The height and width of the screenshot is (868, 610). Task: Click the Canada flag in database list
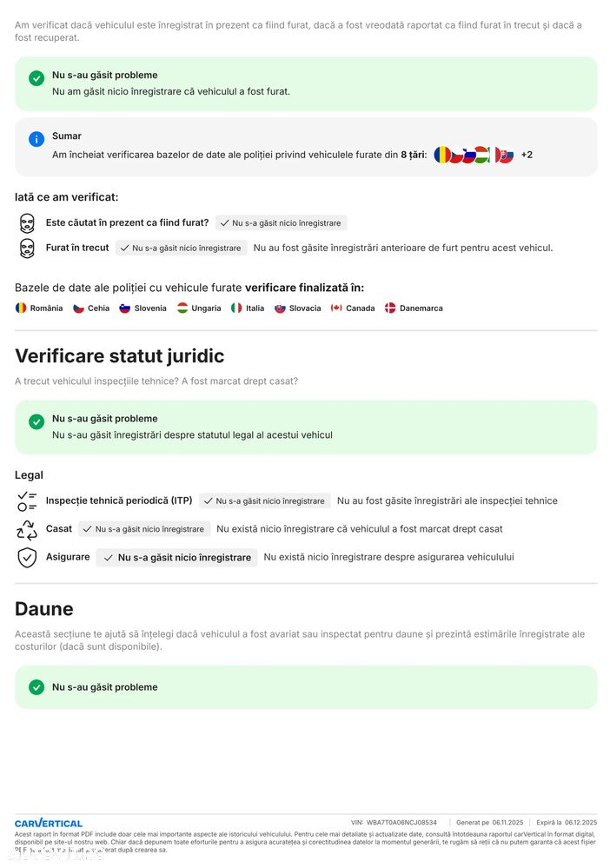click(x=336, y=308)
